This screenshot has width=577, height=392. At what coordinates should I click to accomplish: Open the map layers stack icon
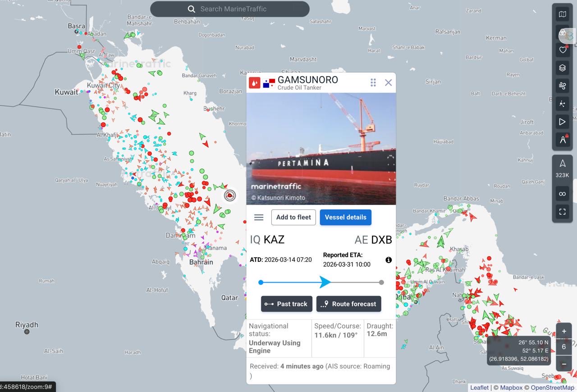pyautogui.click(x=562, y=68)
